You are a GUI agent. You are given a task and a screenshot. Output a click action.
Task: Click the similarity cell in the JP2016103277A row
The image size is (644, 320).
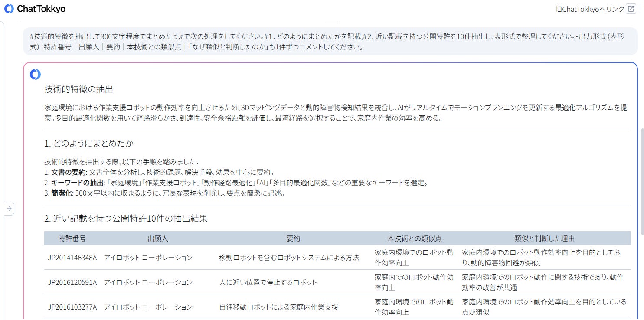415,307
